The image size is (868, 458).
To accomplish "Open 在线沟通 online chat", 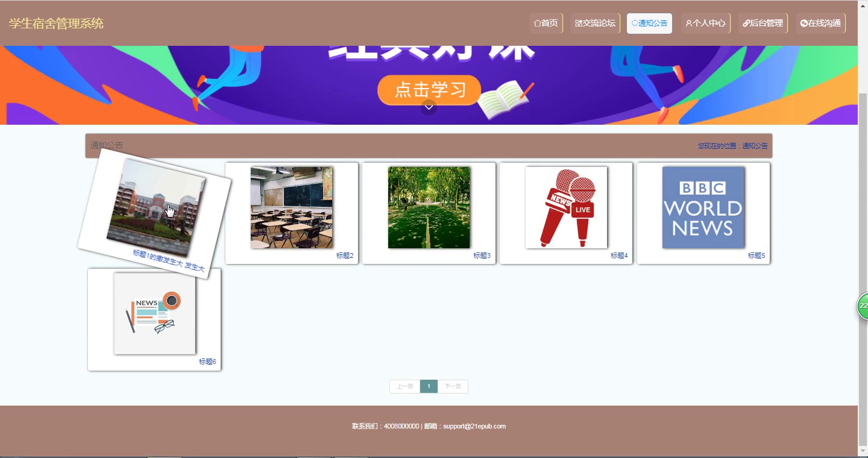I will coord(821,24).
